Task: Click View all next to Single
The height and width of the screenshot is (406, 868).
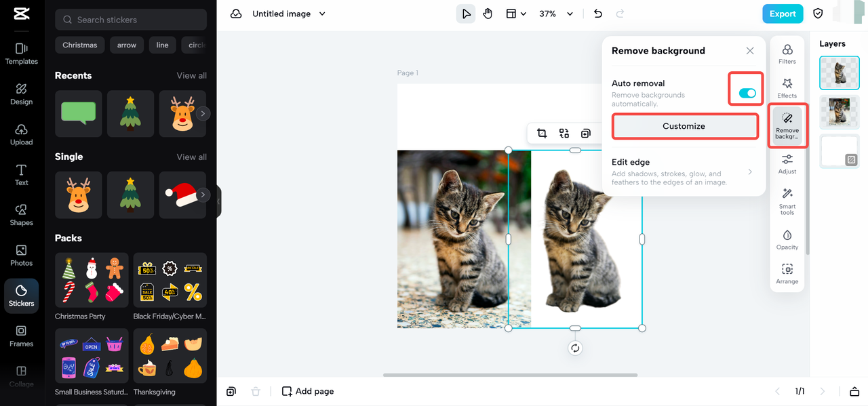Action: tap(192, 157)
